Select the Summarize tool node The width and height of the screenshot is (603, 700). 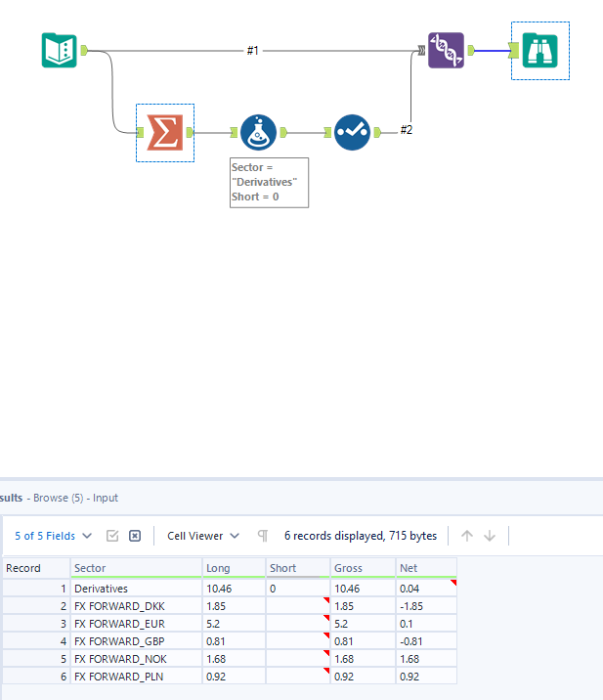coord(165,133)
